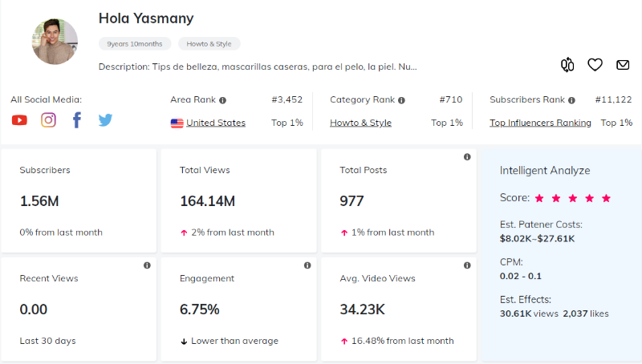Open the Instagram social media icon
The width and height of the screenshot is (642, 364).
[x=48, y=120]
